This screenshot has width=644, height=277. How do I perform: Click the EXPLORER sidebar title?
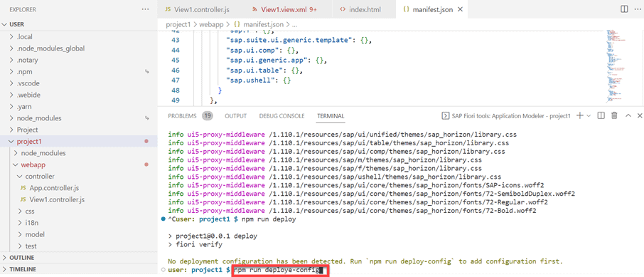(23, 9)
